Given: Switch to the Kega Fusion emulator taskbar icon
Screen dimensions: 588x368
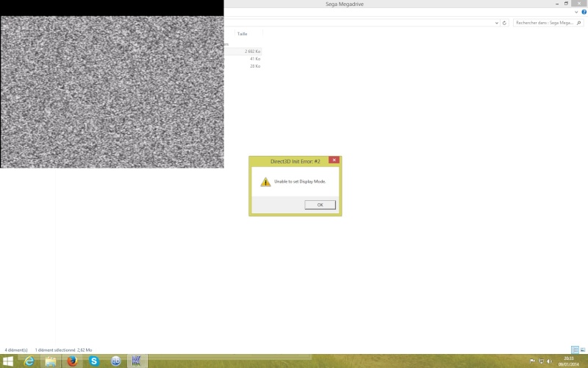Looking at the screenshot, I should point(137,361).
